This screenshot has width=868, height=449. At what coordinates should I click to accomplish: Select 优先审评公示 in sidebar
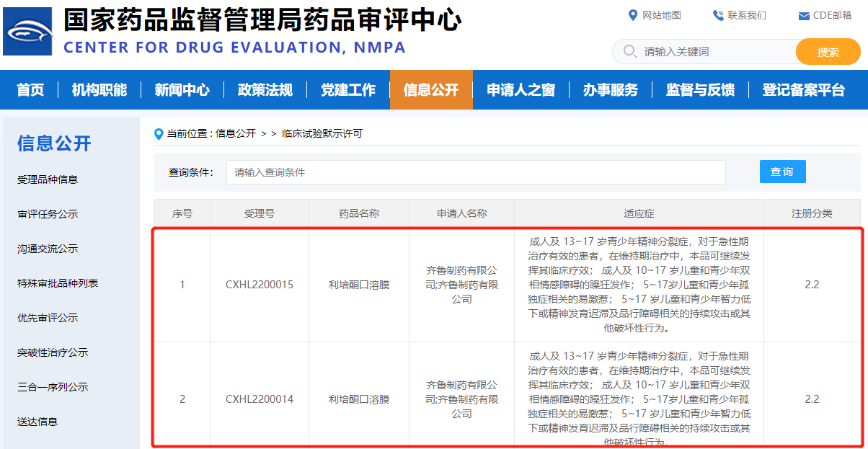[48, 318]
